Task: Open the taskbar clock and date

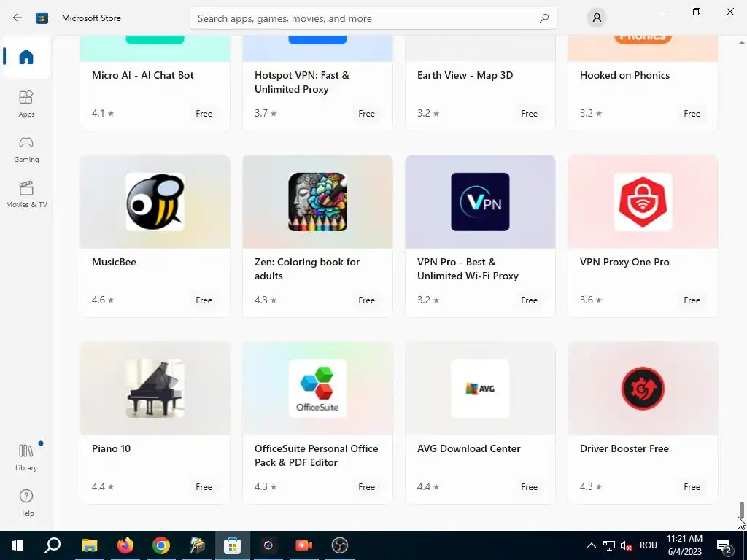Action: [x=684, y=545]
